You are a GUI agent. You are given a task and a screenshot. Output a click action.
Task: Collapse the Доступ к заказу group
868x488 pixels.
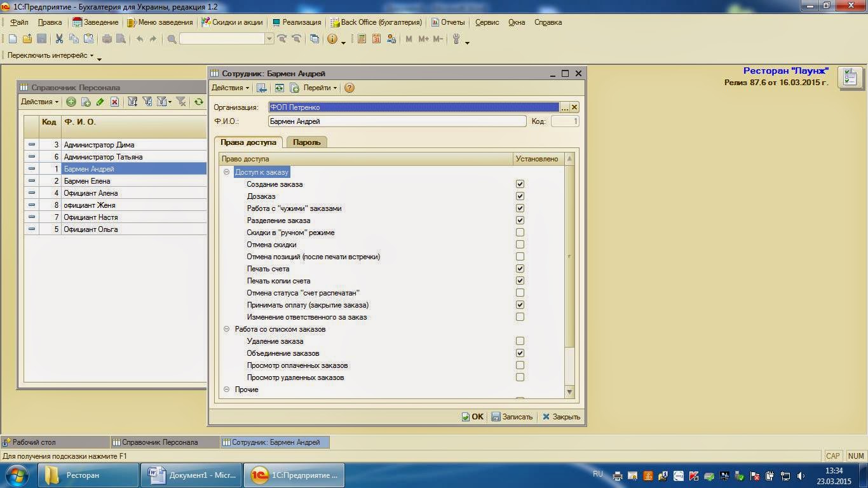click(227, 172)
